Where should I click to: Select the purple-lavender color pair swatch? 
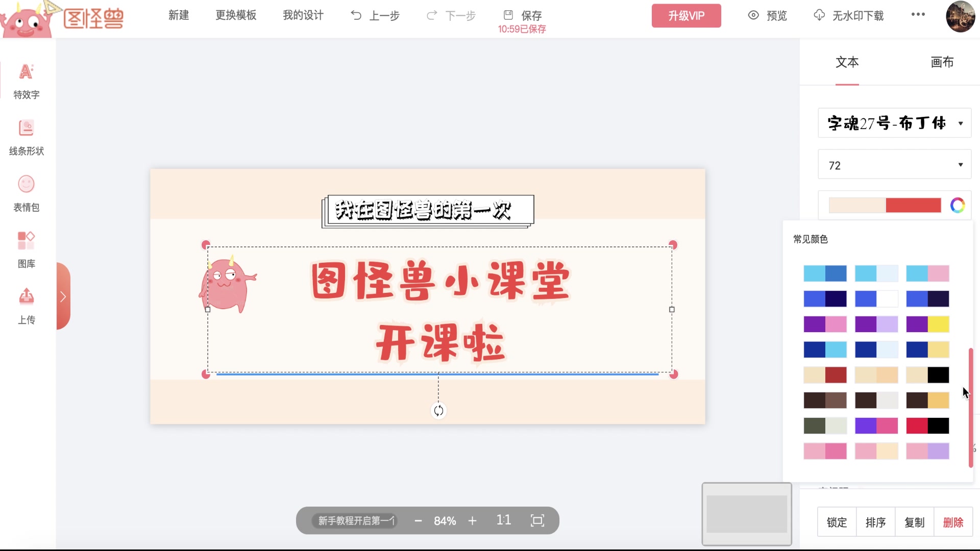click(876, 324)
